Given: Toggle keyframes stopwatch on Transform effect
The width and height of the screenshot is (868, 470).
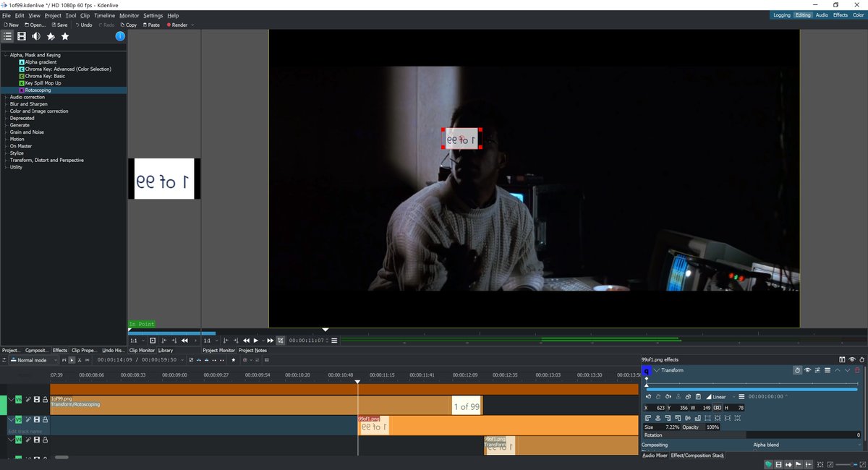Looking at the screenshot, I should point(797,370).
